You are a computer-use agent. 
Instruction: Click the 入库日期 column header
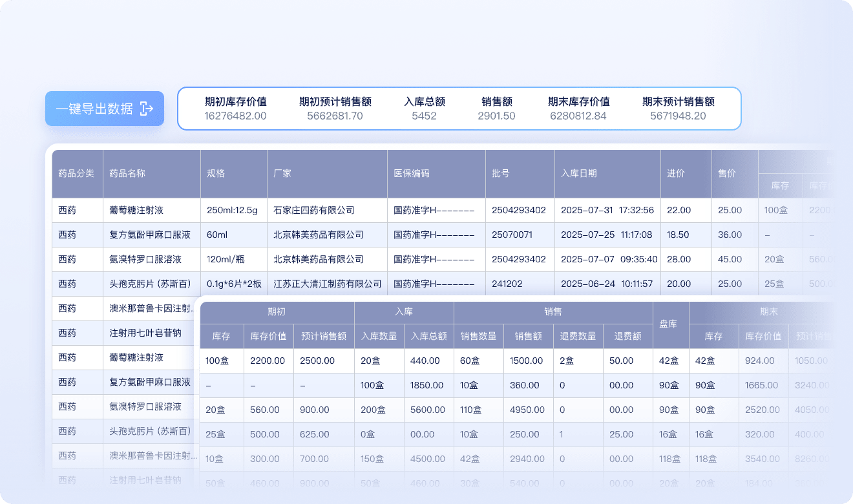[x=579, y=173]
